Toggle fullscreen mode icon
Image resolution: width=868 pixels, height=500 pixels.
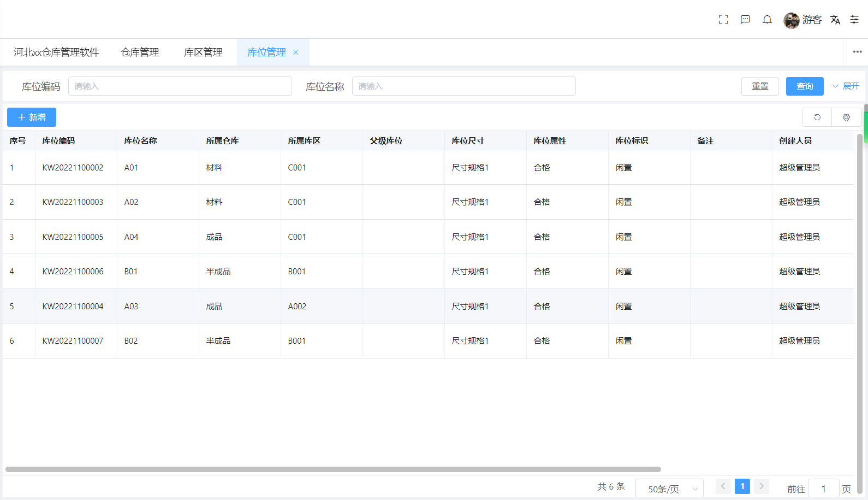click(x=723, y=20)
